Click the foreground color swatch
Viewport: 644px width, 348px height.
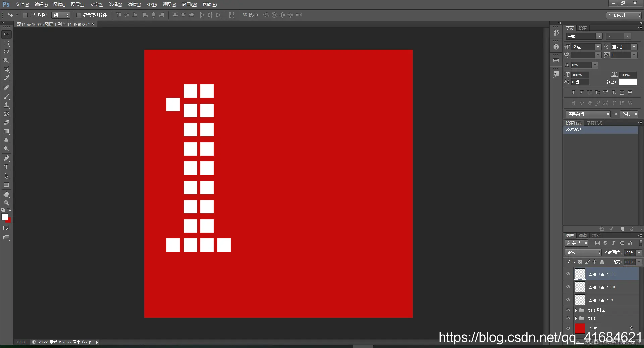[x=4, y=217]
